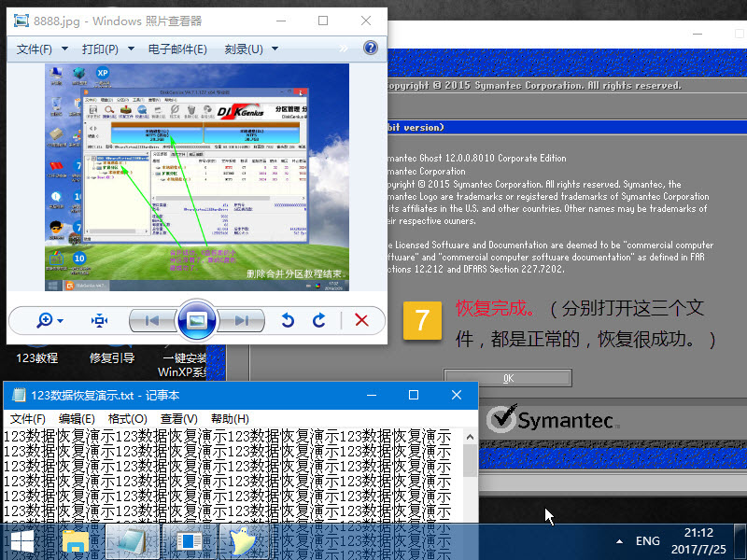The height and width of the screenshot is (560, 747).
Task: Open the 格式(O) menu in Notepad
Action: 127,419
